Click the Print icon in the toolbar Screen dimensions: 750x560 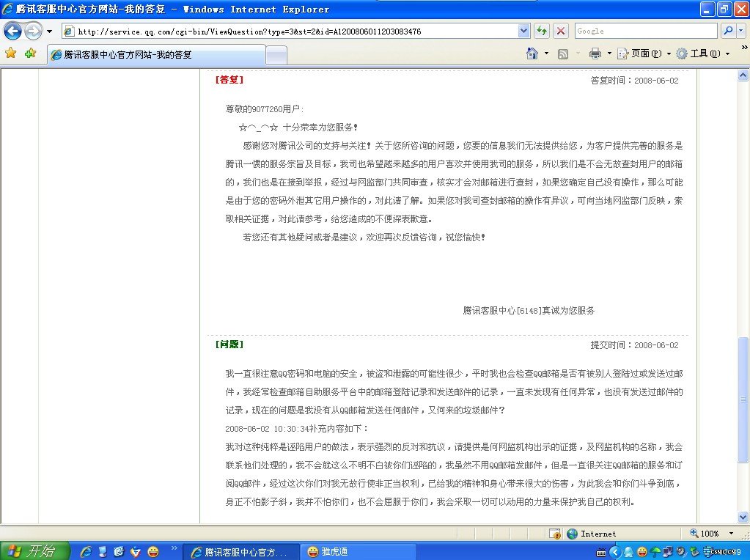pos(595,54)
